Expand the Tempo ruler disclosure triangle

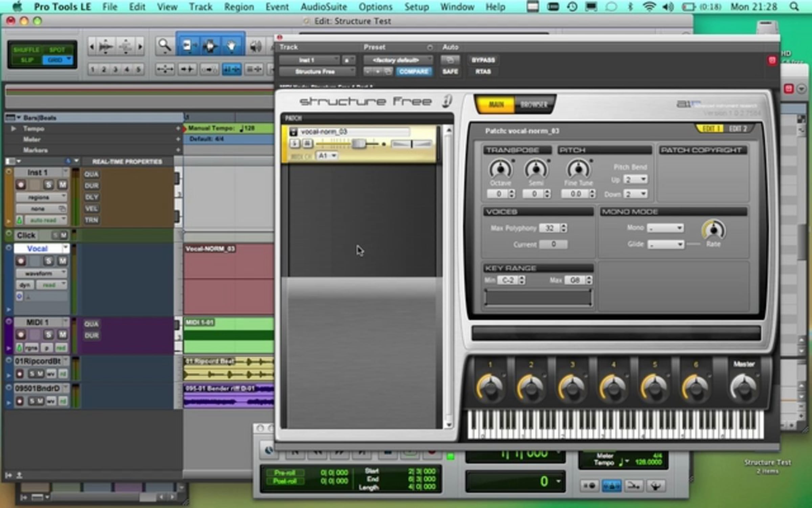tap(14, 129)
